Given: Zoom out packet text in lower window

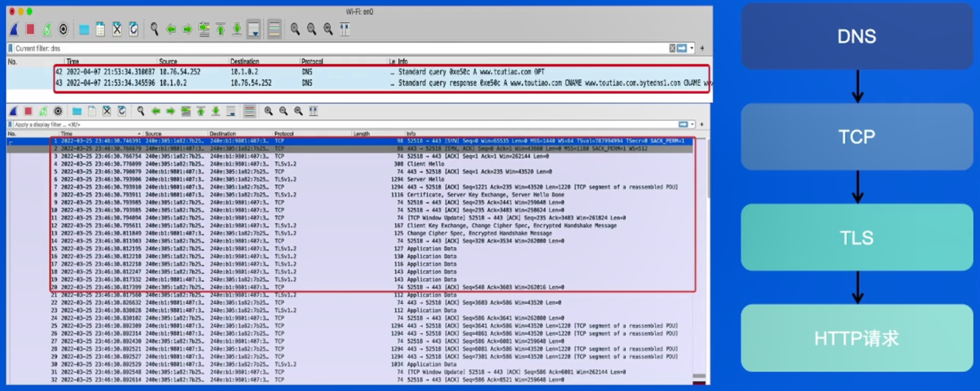Looking at the screenshot, I should coord(283,111).
